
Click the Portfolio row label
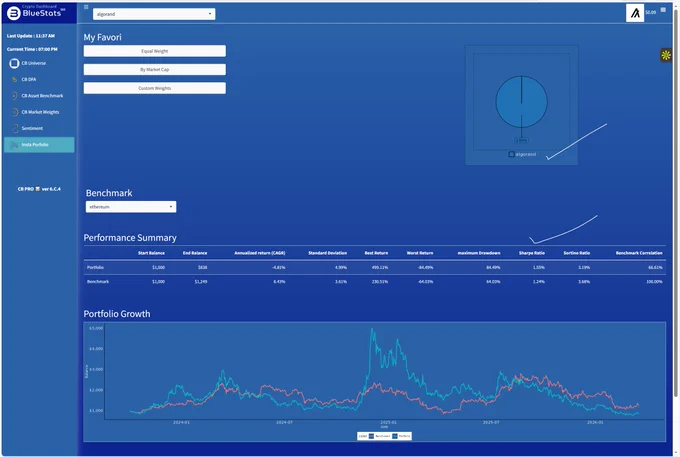[x=95, y=268]
